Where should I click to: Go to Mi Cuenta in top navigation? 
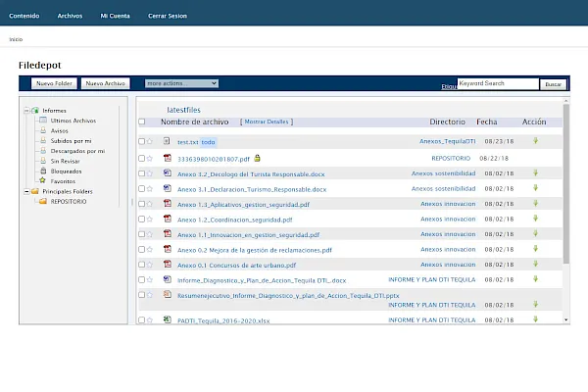[x=115, y=16]
